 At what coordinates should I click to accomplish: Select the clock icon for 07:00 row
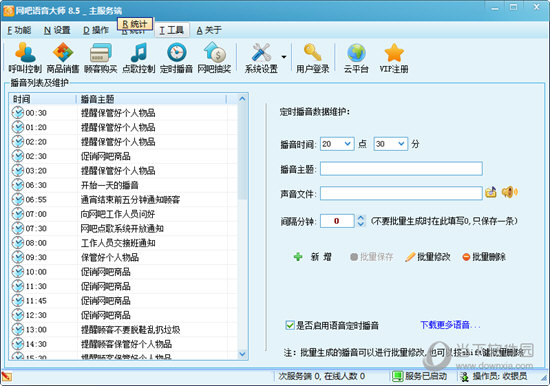[x=18, y=214]
